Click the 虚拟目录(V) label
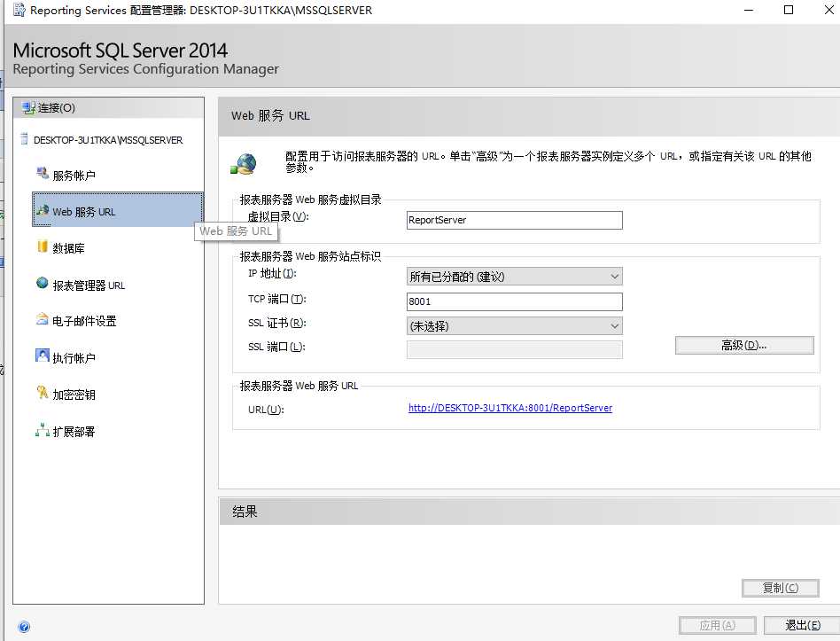Viewport: 840px width, 641px height. 278,216
